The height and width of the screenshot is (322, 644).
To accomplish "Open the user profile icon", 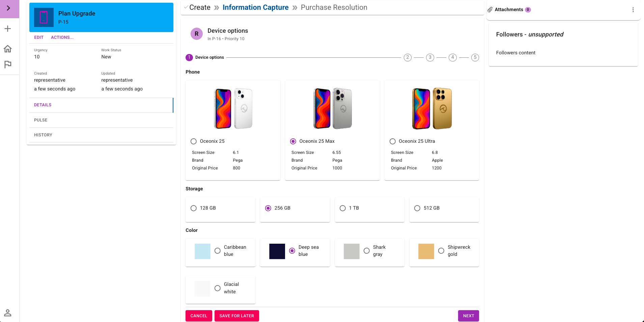I will pyautogui.click(x=8, y=313).
